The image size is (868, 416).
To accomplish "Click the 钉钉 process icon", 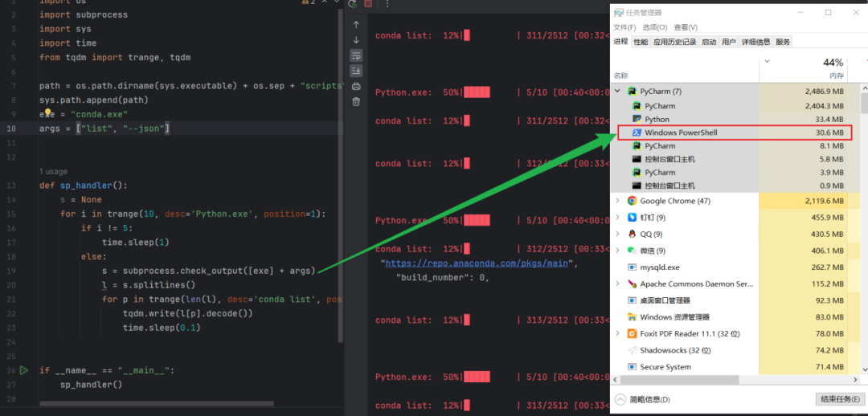I will click(x=632, y=218).
